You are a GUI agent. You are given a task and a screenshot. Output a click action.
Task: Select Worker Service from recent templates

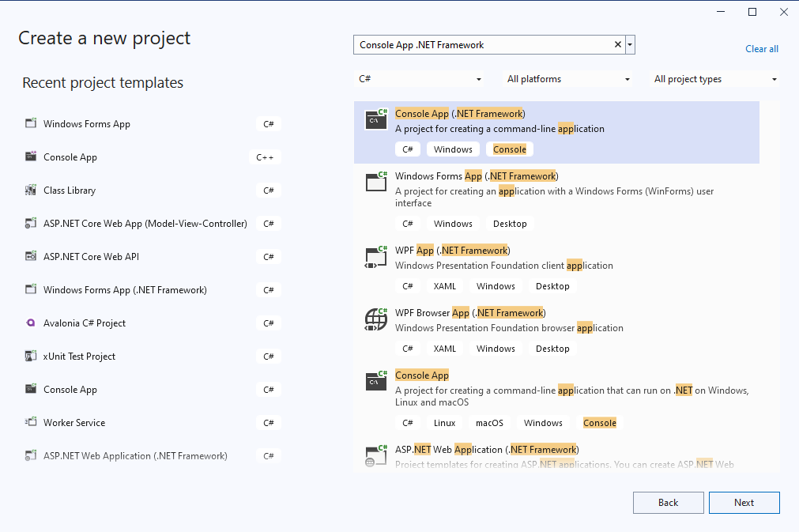74,423
